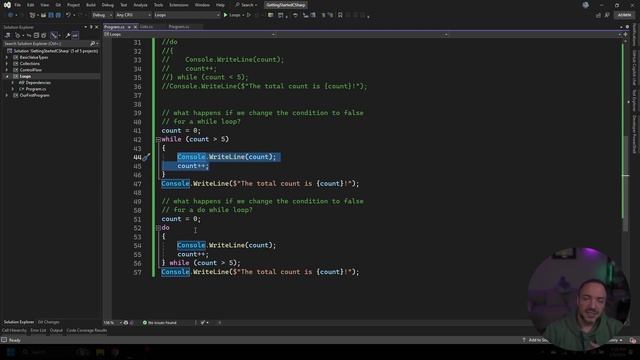Screen dimensions: 640x360
Task: Open the File menu
Action: click(x=18, y=5)
